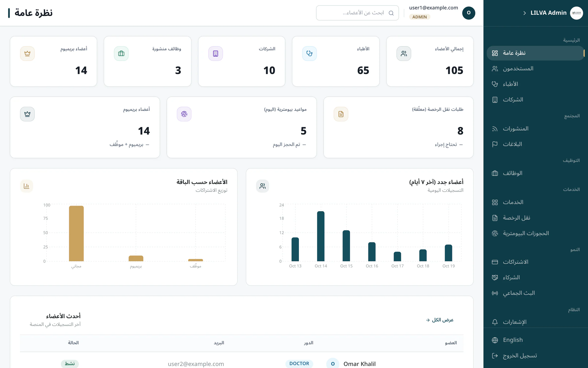Click the building icon on الشركات card
The height and width of the screenshot is (368, 588).
point(216,53)
